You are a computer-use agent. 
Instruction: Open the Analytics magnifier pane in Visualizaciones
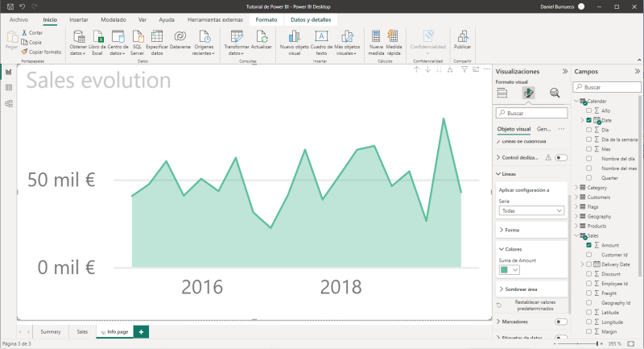555,93
